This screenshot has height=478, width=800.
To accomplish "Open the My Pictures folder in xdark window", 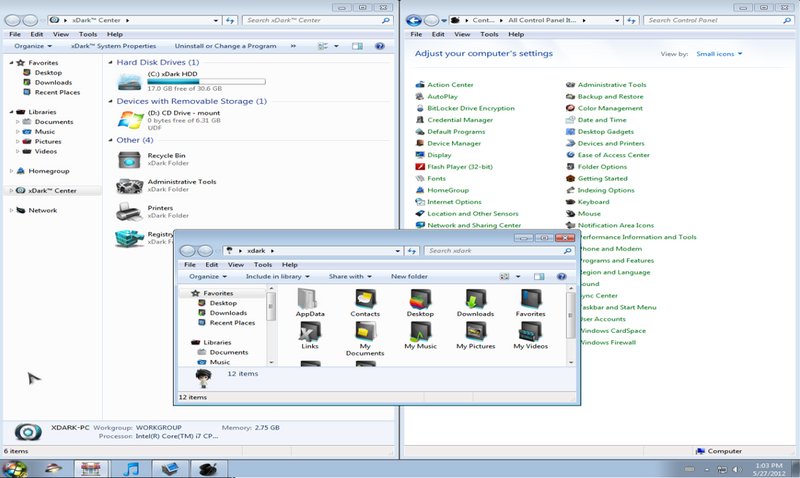I will tap(475, 332).
